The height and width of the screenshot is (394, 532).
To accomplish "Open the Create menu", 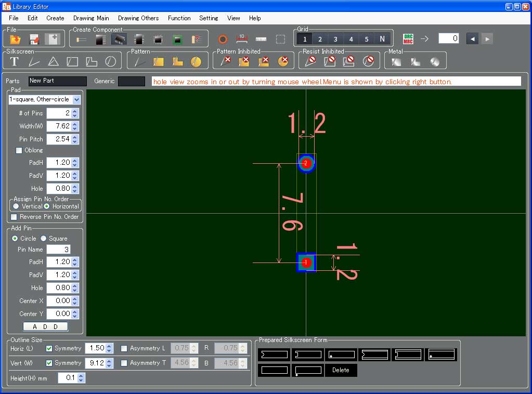I will (x=55, y=18).
